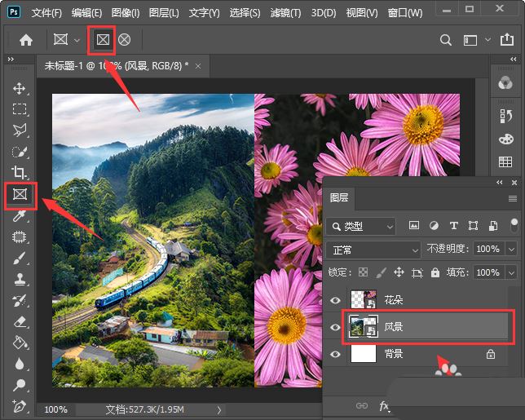
Task: Select the Eraser tool
Action: (20, 322)
